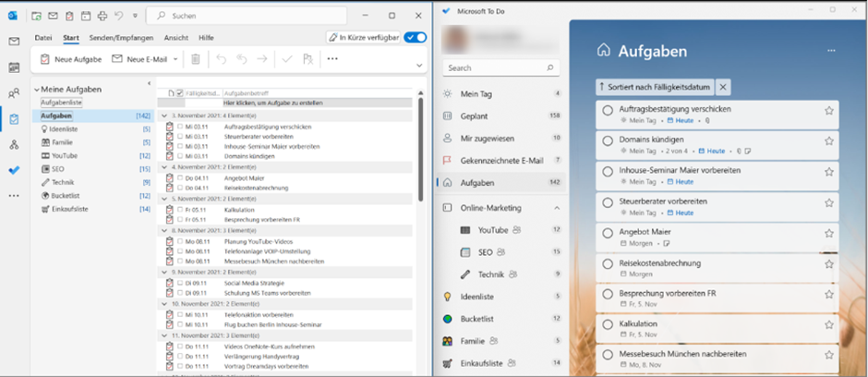This screenshot has width=868, height=377.
Task: Check the box for Angebot Maier in Outlook
Action: tap(180, 178)
